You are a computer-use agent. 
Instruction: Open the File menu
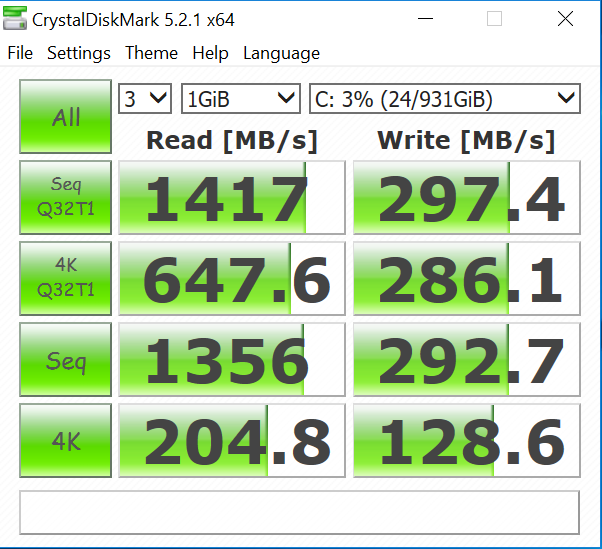point(20,53)
